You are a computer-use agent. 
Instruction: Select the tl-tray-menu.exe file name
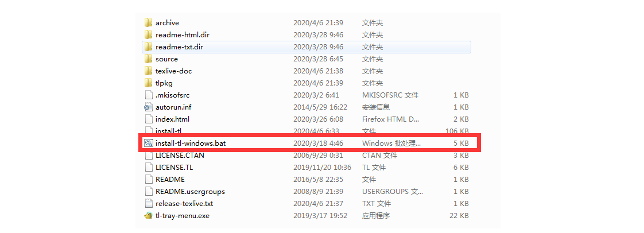[183, 215]
